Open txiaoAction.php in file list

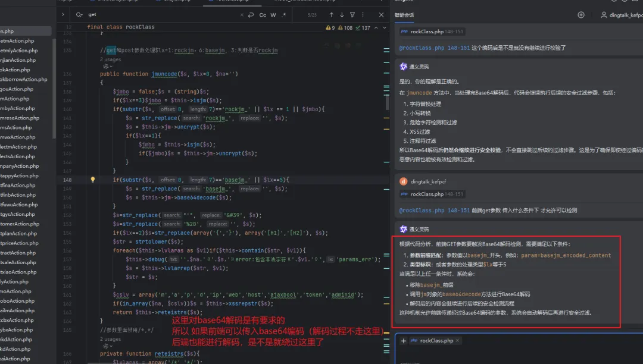[x=18, y=272]
